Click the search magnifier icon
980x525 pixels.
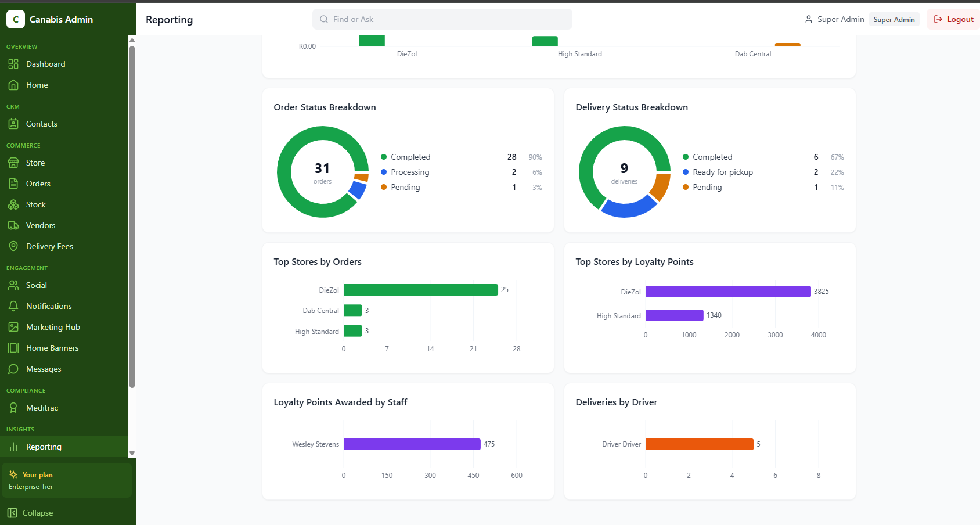point(324,19)
